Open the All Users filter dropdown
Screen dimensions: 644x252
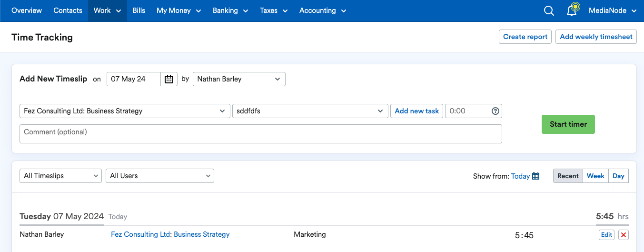point(160,176)
